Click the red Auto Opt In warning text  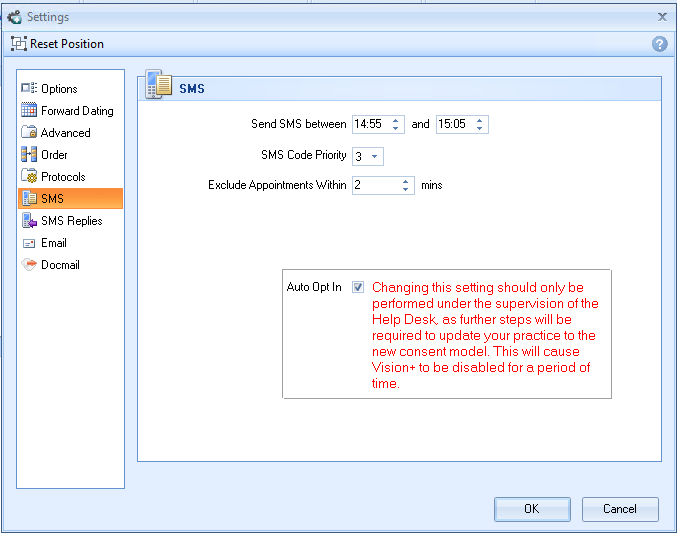(485, 335)
